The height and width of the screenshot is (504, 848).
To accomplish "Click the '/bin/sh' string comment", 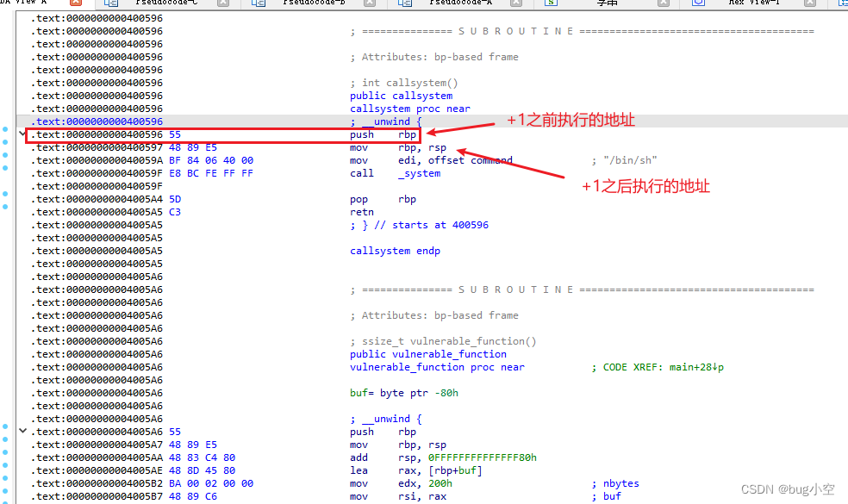I will point(625,160).
